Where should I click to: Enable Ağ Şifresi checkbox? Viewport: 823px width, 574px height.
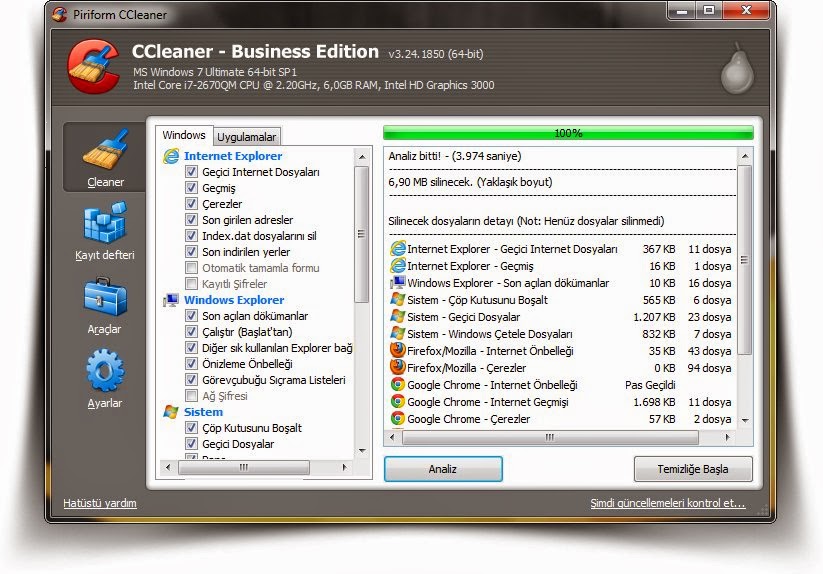192,396
